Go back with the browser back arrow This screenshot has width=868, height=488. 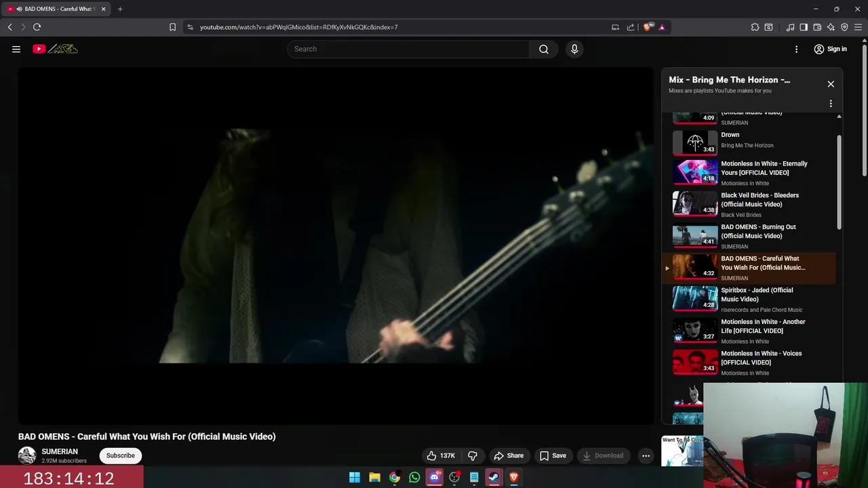coord(10,27)
